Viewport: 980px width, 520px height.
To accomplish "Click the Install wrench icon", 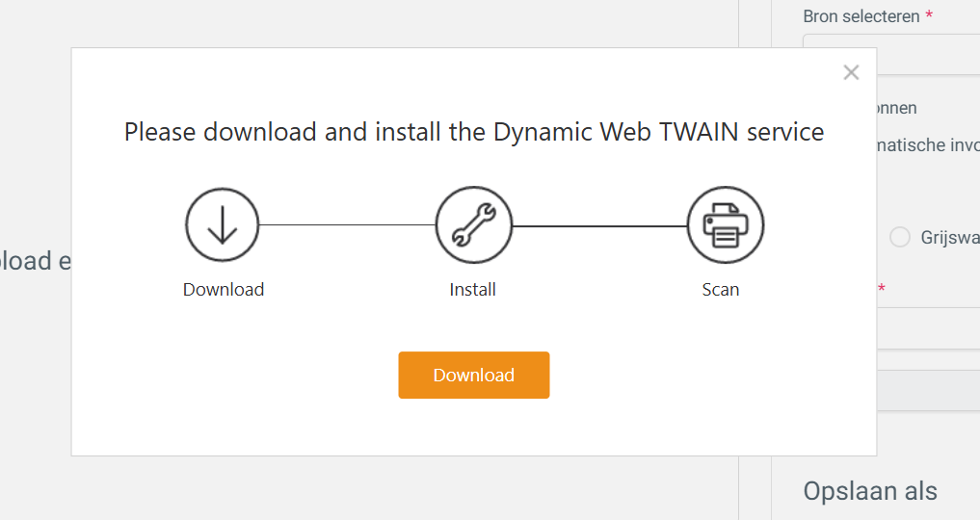I will point(474,224).
